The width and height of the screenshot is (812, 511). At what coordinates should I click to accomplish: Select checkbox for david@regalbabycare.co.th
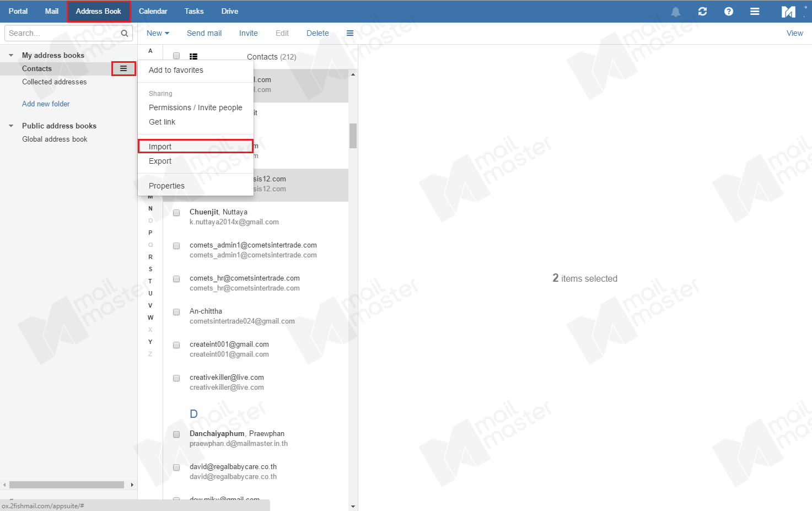176,467
